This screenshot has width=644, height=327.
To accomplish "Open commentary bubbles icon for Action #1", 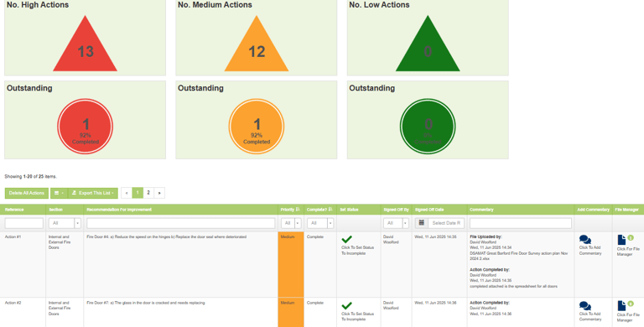I will point(584,240).
